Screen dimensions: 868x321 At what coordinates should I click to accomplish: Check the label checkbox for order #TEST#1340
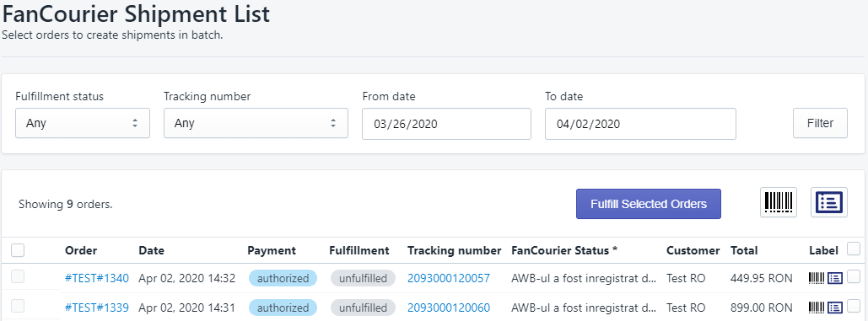(x=854, y=276)
